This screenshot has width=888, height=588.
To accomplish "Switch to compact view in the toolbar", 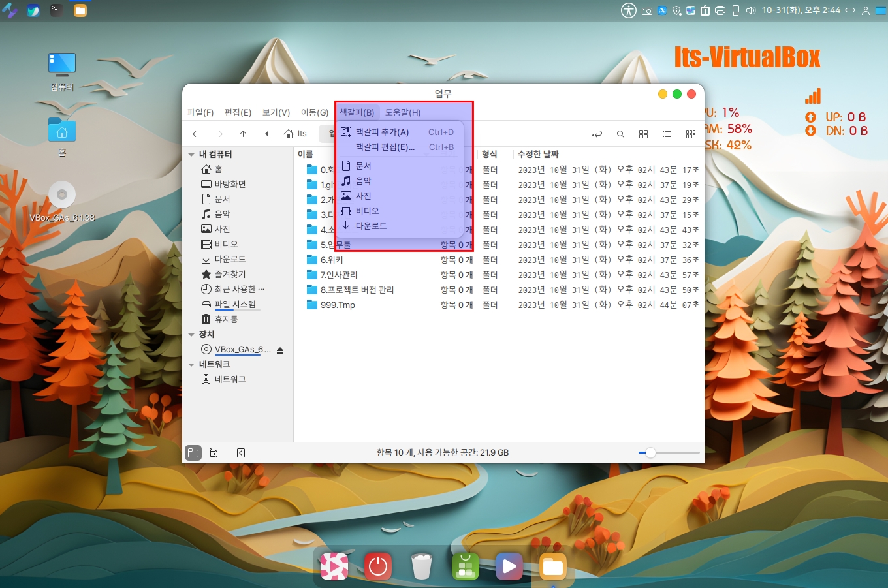I will pos(691,134).
